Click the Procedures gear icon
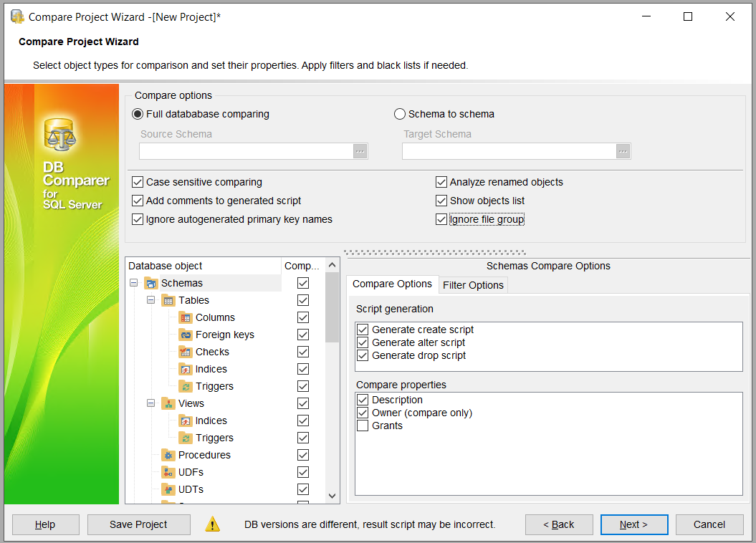Image resolution: width=756 pixels, height=543 pixels. click(168, 455)
